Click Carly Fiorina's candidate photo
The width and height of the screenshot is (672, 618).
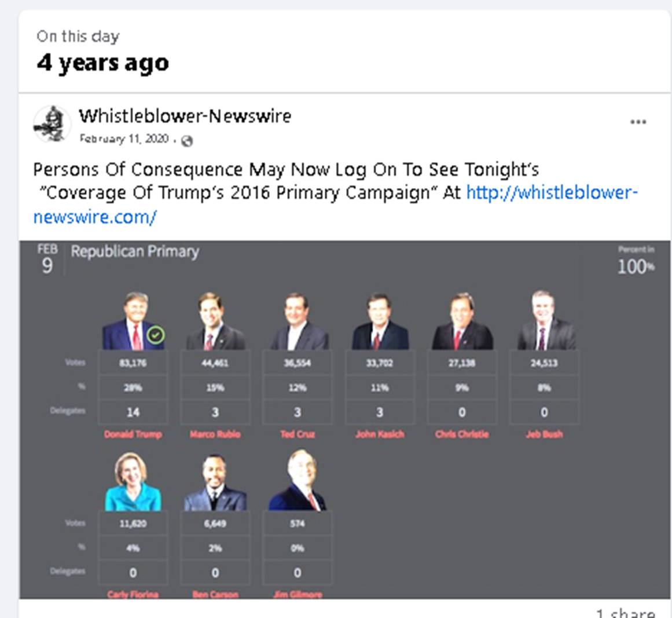pos(133,481)
